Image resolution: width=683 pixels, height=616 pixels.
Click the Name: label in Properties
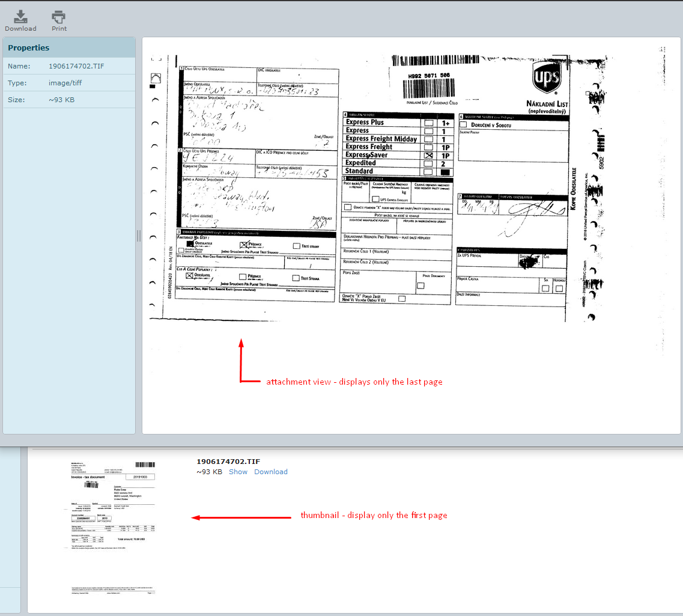pos(19,66)
